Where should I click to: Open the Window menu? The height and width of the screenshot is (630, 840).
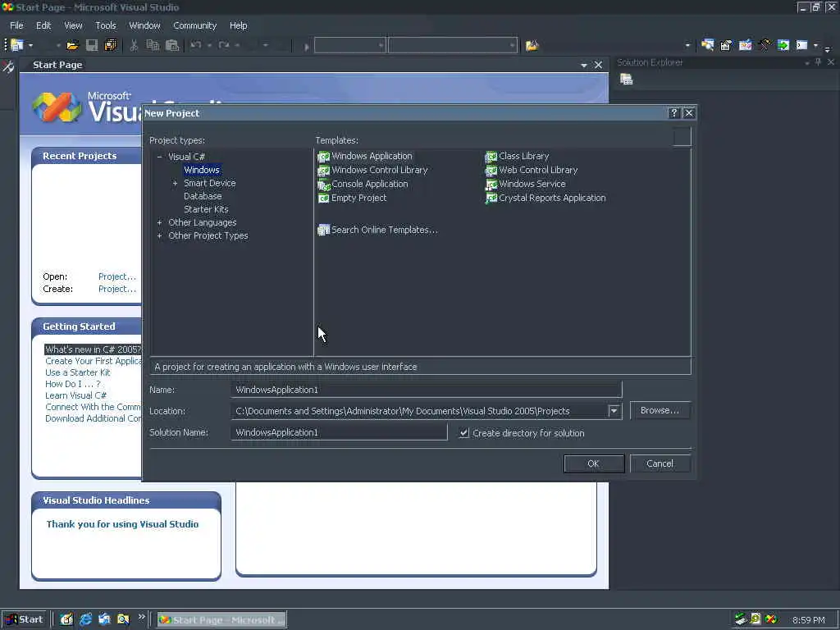click(144, 25)
